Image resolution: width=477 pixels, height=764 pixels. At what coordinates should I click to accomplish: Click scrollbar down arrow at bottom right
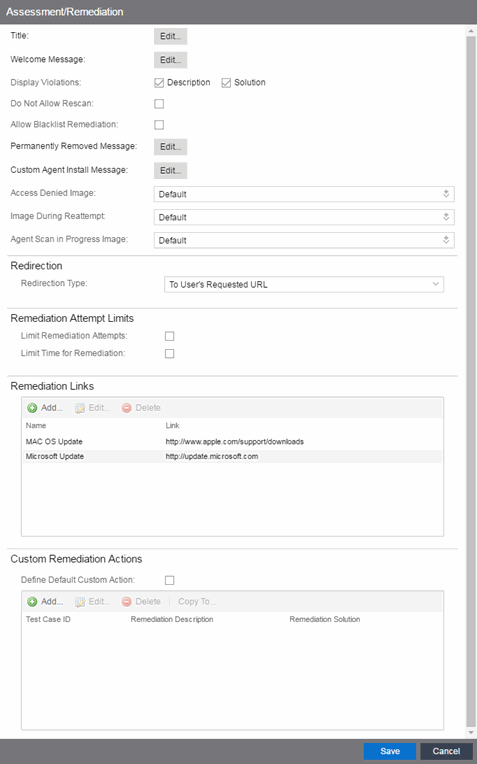click(x=471, y=733)
